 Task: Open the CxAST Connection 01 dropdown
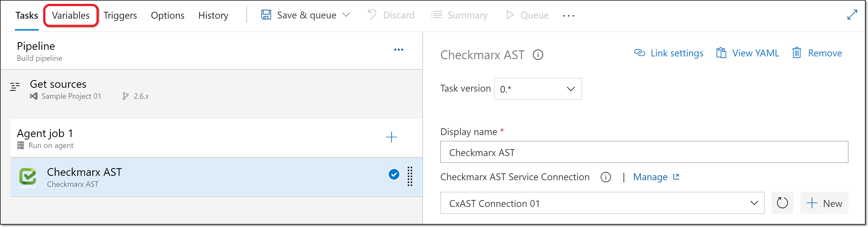[602, 203]
